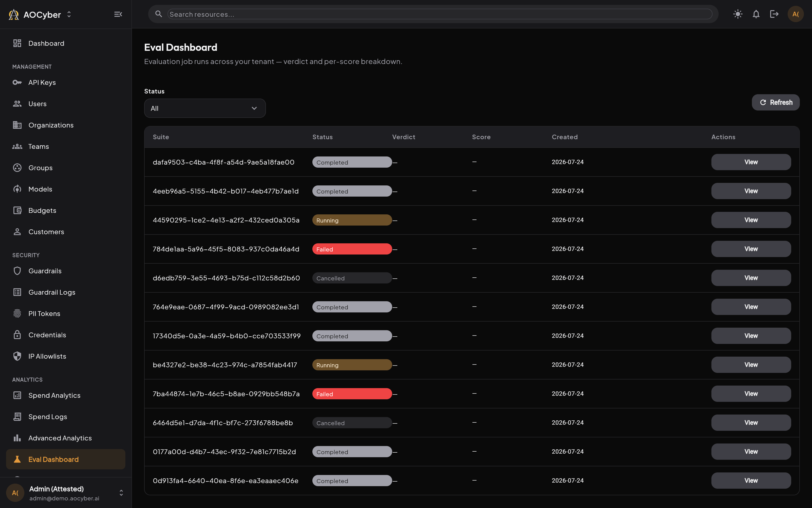Viewport: 812px width, 508px height.
Task: Click suite ID 44590295-1ce2-4e13-a2f2-432ced0a305a
Action: click(226, 220)
